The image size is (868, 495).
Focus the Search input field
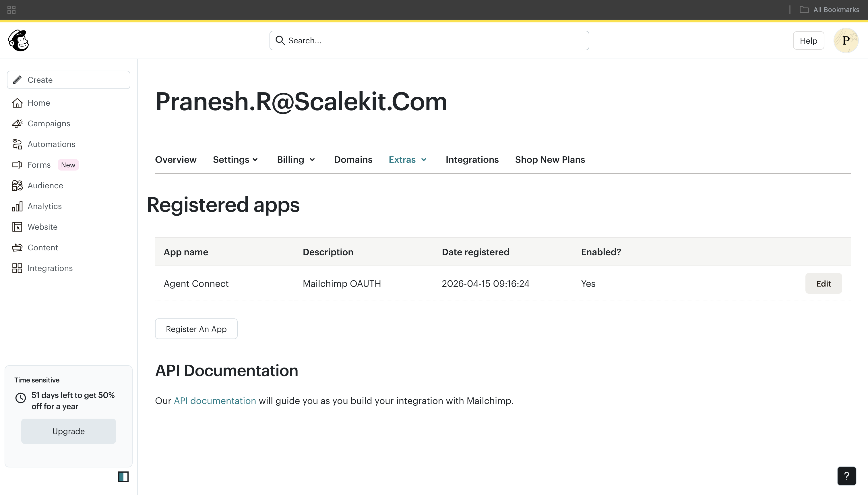coord(429,40)
